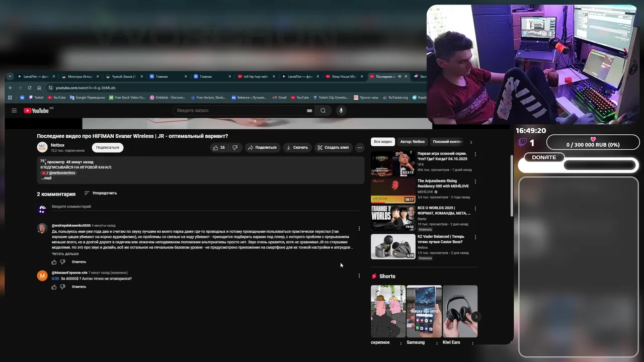This screenshot has width=644, height=362.
Task: Open Gmail bookmark
Action: click(x=279, y=98)
